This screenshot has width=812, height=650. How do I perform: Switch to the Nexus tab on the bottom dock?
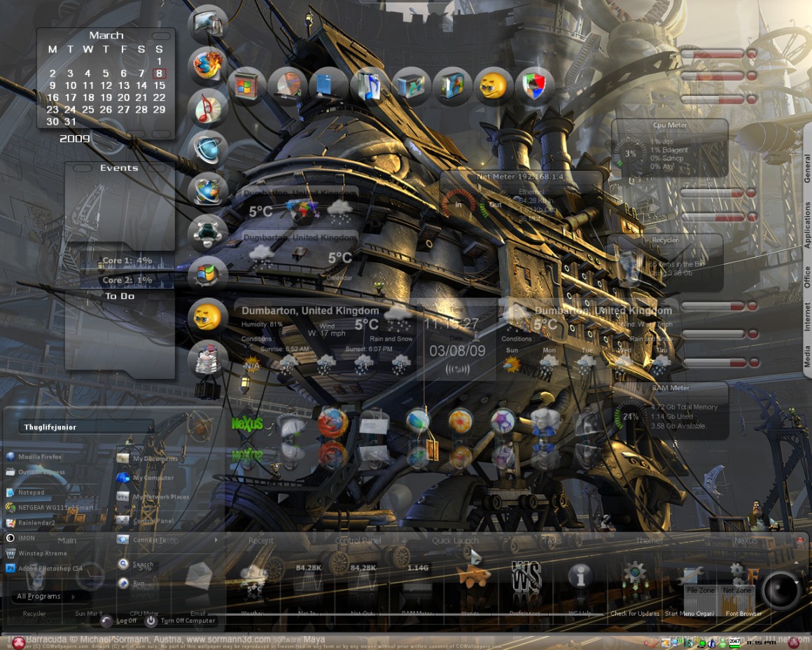[745, 540]
